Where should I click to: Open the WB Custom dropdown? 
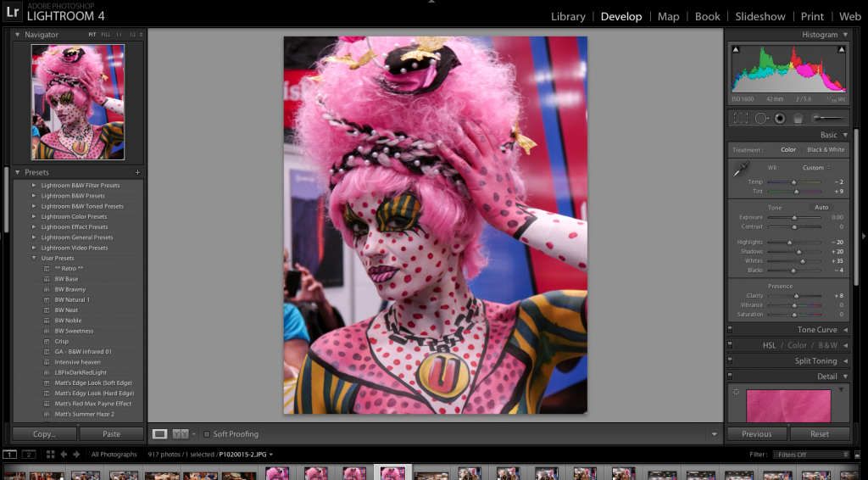pyautogui.click(x=816, y=167)
